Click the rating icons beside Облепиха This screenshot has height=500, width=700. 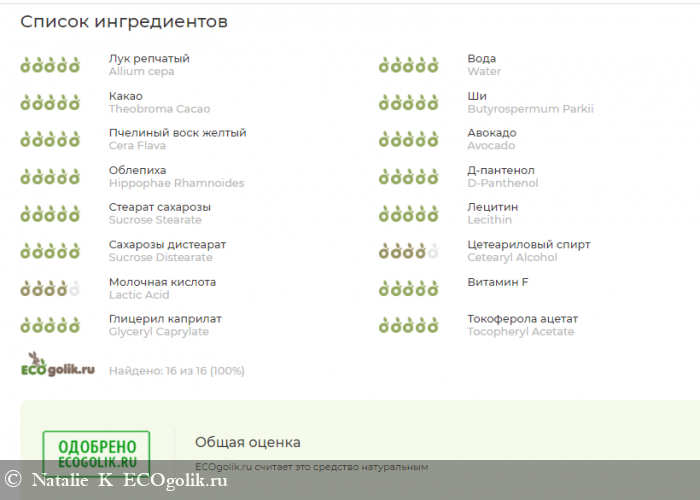(50, 177)
